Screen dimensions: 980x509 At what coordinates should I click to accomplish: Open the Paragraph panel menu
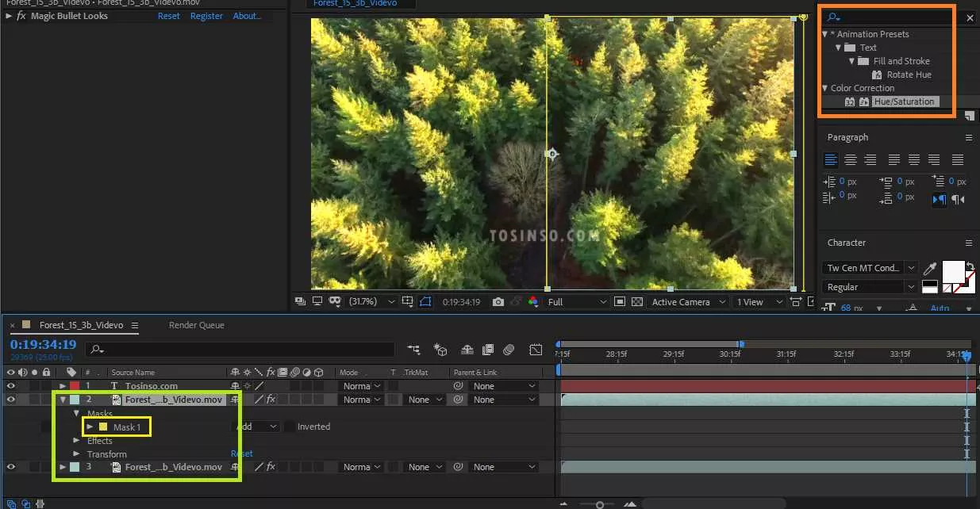point(969,137)
